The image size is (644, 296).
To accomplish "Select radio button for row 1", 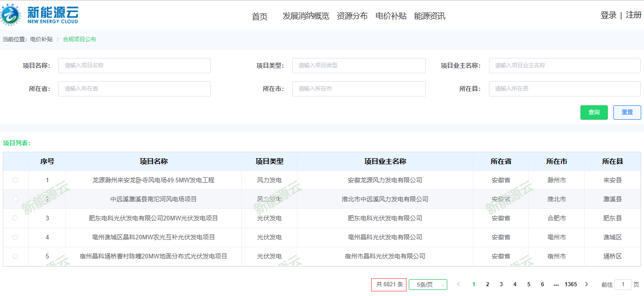I will click(15, 180).
